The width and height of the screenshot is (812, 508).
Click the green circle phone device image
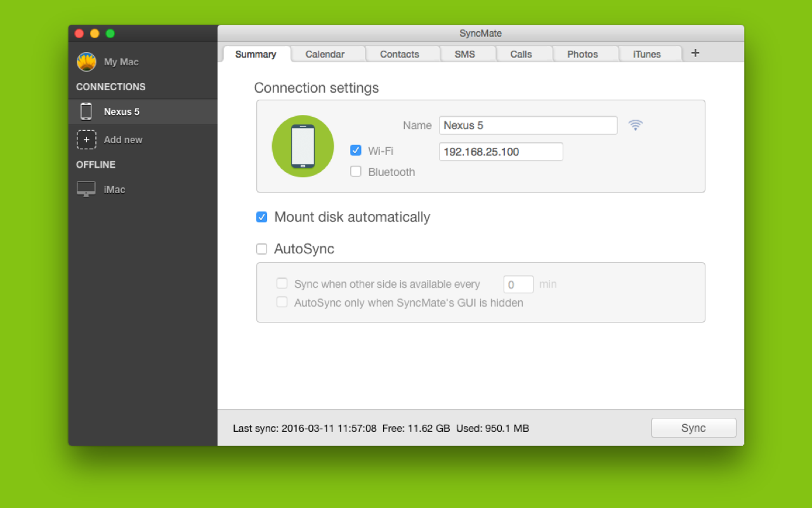303,146
